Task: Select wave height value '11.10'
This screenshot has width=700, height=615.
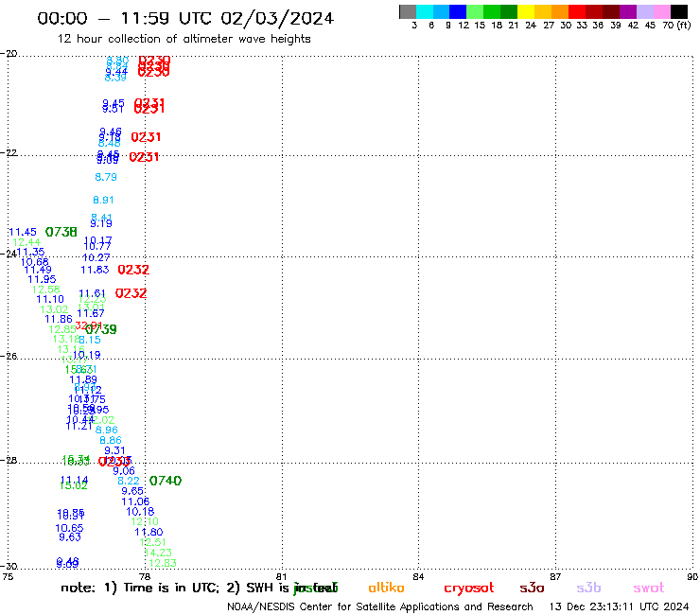Action: 50,300
